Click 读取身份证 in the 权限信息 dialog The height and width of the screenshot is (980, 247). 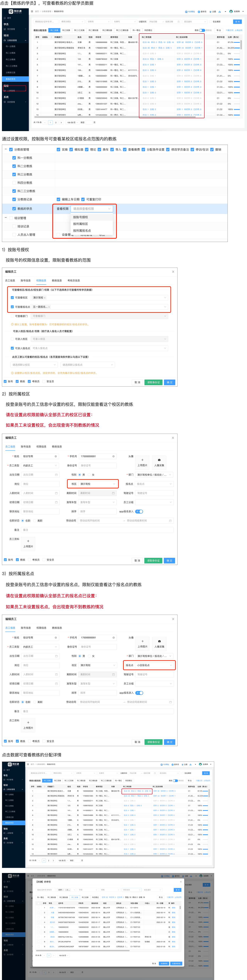153,382
